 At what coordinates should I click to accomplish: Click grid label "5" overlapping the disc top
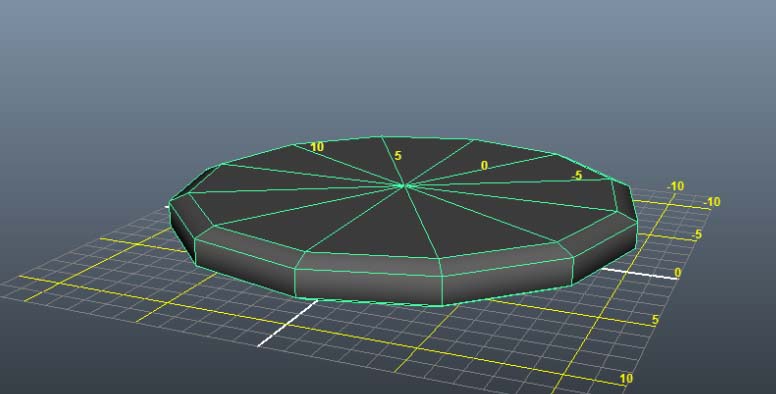(397, 156)
